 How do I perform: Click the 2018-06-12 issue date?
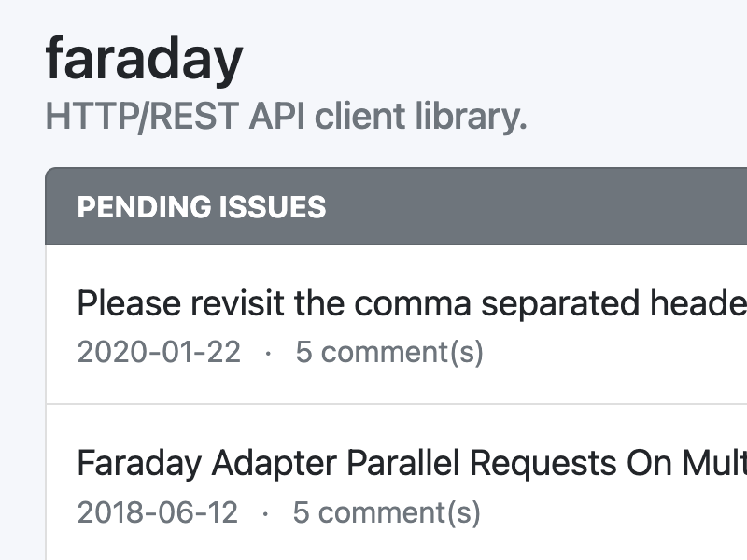pos(157,512)
